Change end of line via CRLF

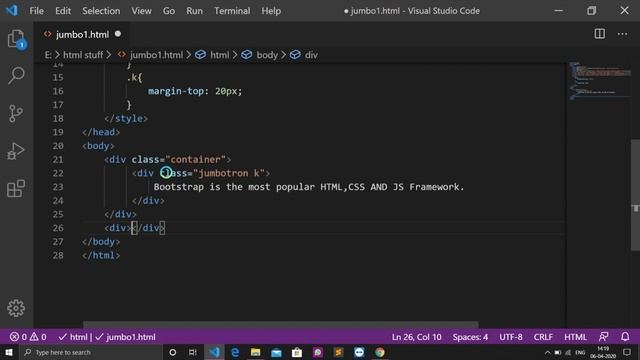tap(543, 337)
